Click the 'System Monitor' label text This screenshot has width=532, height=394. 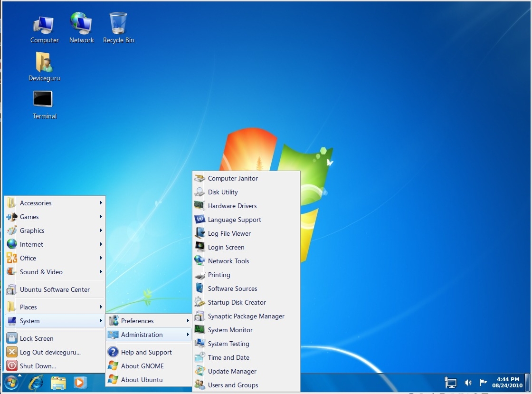point(230,330)
